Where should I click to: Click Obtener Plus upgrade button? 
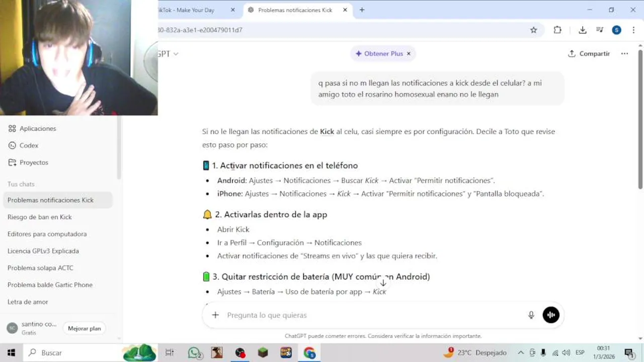coord(379,54)
